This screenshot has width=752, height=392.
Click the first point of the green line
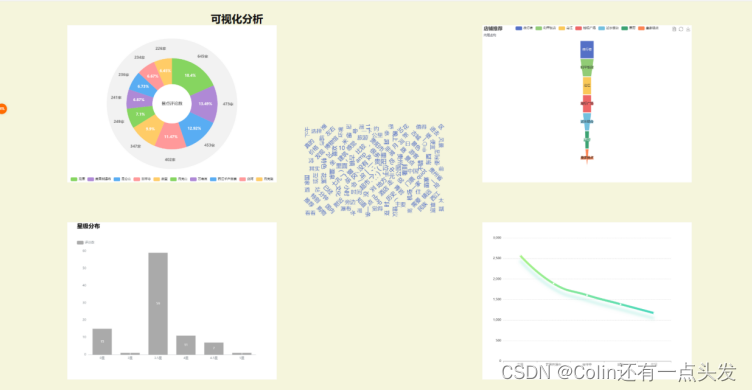521,257
